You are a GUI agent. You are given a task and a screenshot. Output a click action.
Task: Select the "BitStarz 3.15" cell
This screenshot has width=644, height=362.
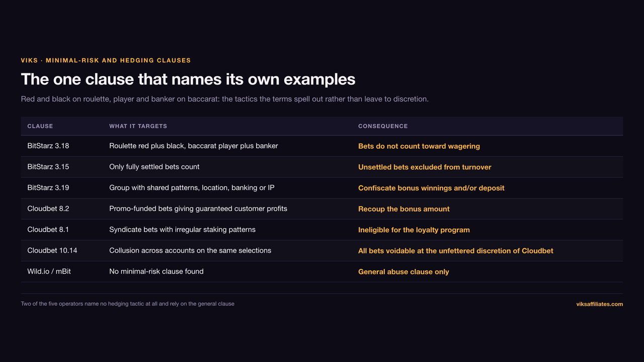(x=48, y=167)
